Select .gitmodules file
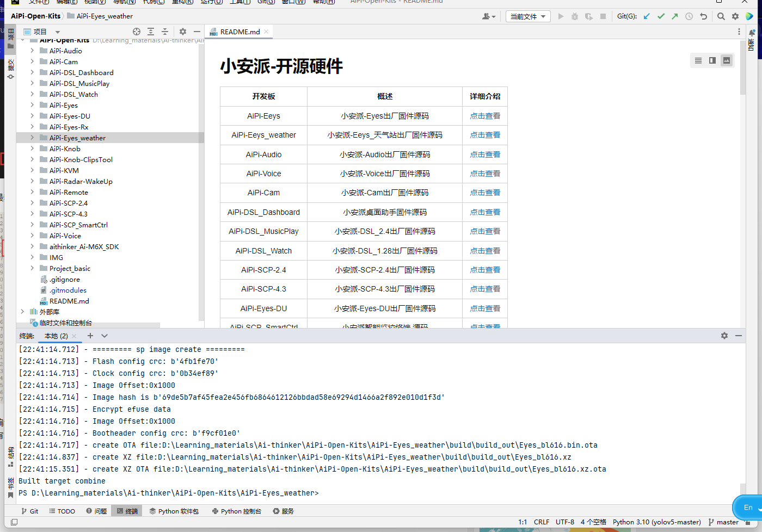The width and height of the screenshot is (762, 532). point(68,290)
